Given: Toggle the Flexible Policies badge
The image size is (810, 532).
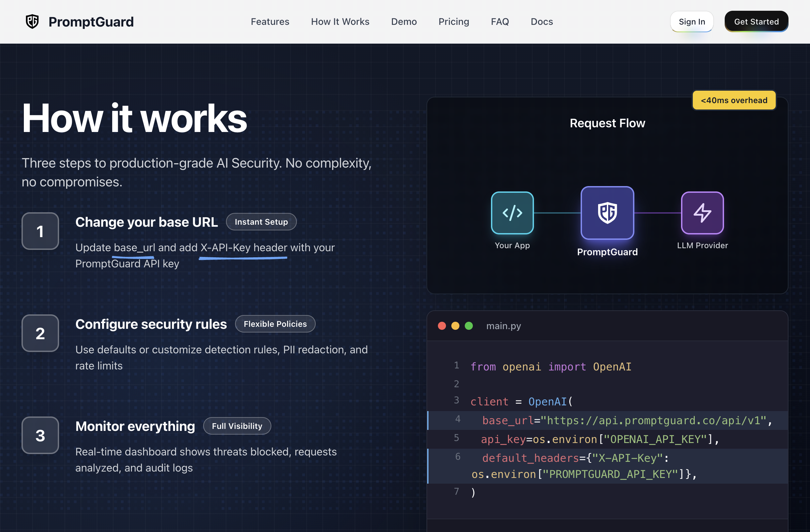Looking at the screenshot, I should point(275,324).
